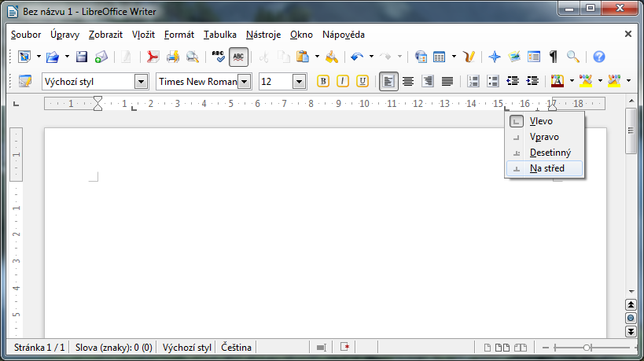Center text horizontally
The width and height of the screenshot is (644, 361).
click(408, 81)
